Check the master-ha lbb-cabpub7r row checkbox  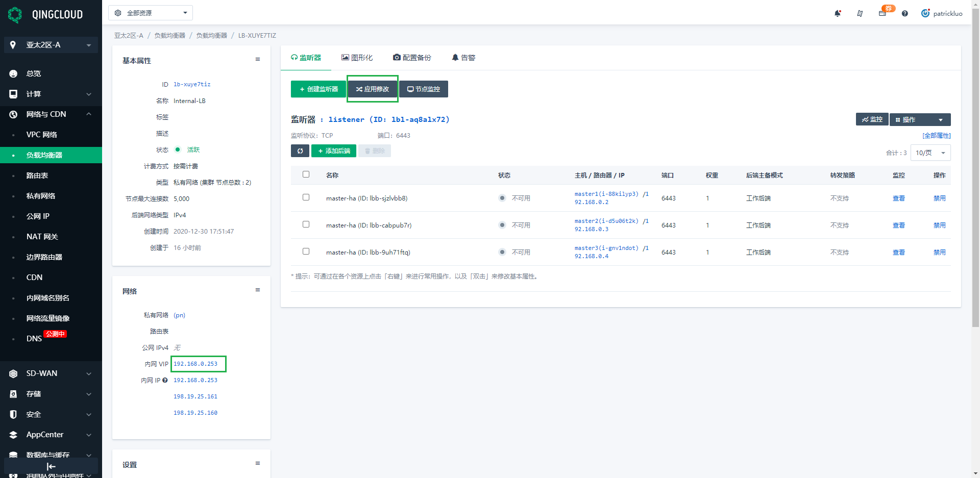[306, 224]
